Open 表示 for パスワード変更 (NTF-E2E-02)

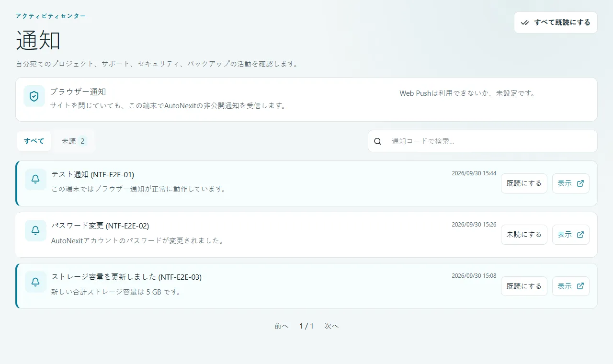pos(571,235)
